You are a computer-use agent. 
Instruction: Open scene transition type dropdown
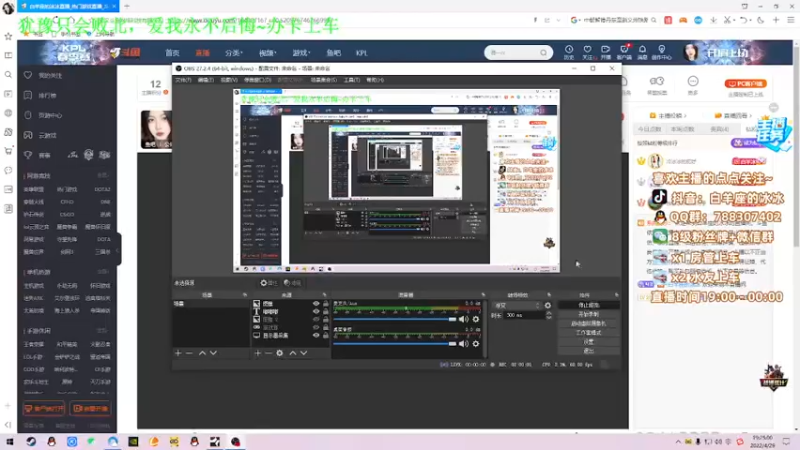[x=516, y=306]
